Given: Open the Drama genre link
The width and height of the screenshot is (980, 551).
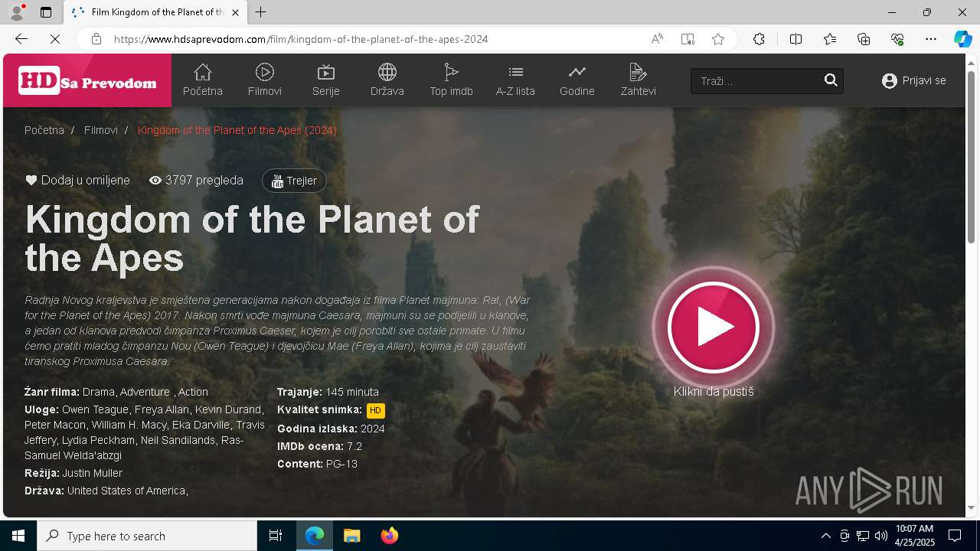Looking at the screenshot, I should point(99,392).
